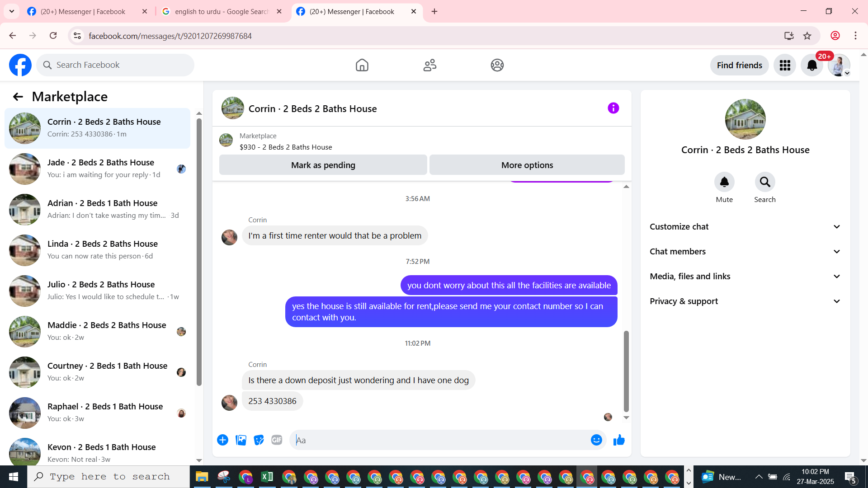Open Raphael 2 Beds 1 Bath House chat
The image size is (868, 488).
coord(97,413)
